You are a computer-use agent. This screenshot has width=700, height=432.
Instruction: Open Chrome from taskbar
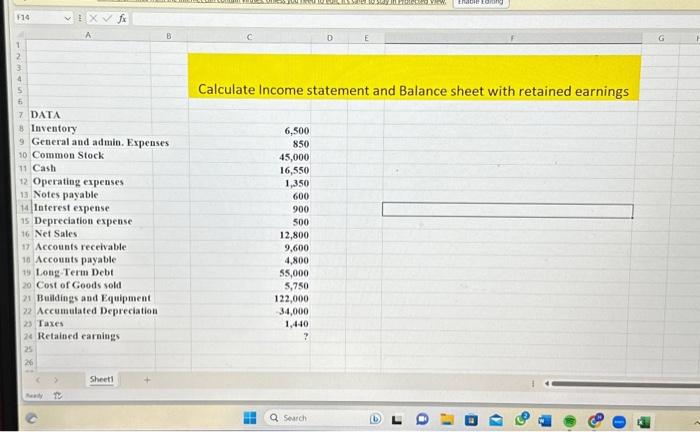coord(595,420)
